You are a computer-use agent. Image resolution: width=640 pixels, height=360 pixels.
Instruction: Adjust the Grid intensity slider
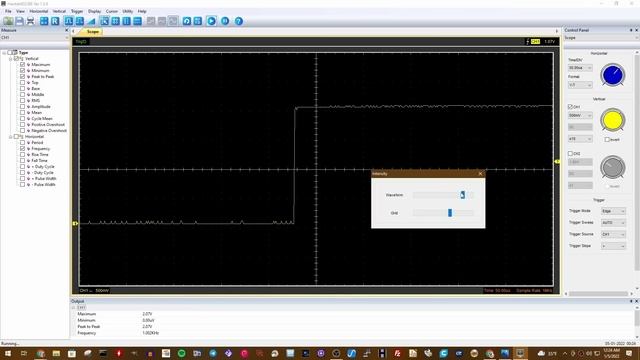coord(450,213)
